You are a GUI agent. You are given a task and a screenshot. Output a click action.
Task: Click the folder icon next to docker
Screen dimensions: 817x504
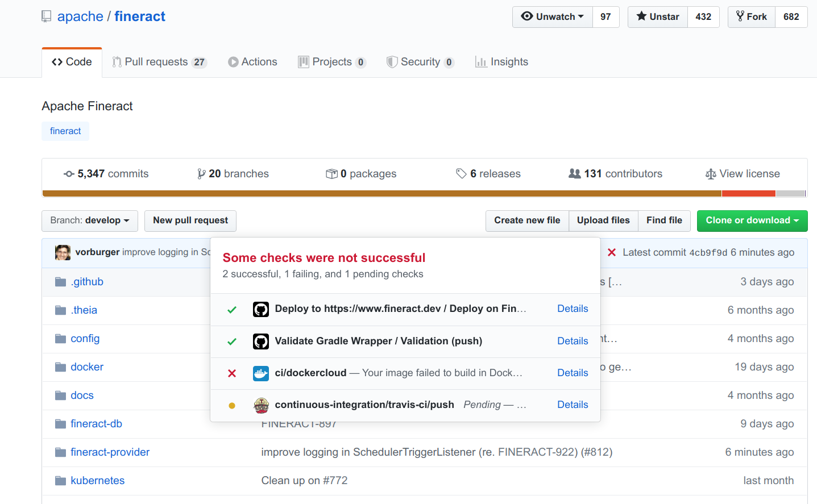tap(60, 367)
